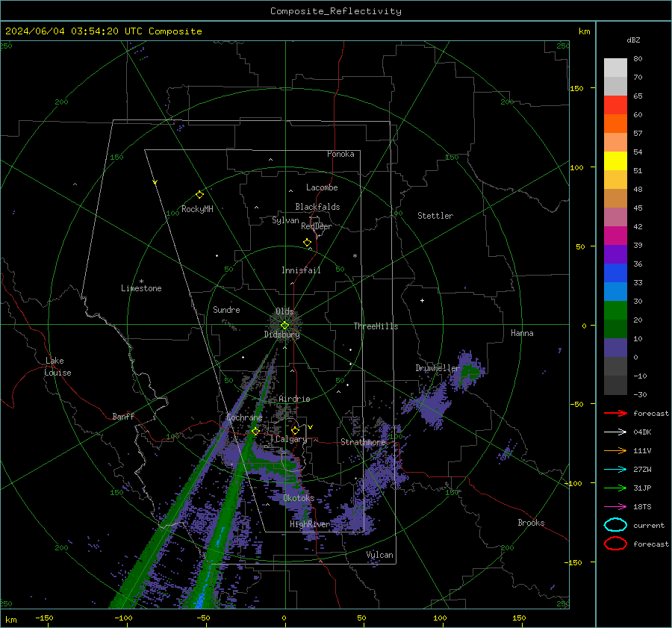Click the 80 value on dBZ scale
This screenshot has height=628, width=672.
tap(638, 58)
